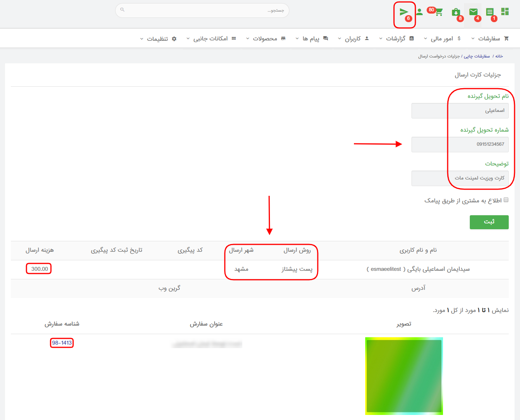Click the chat icon beside پیام ها

[x=326, y=38]
